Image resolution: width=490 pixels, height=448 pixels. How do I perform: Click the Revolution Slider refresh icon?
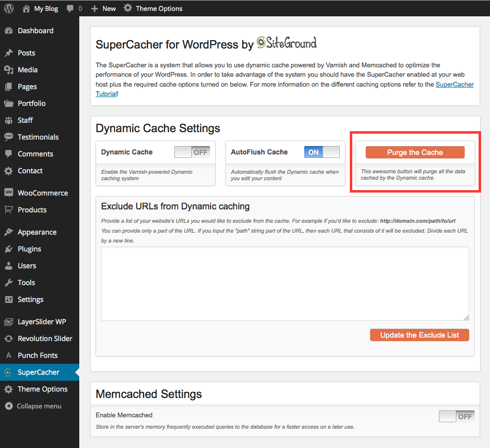pyautogui.click(x=9, y=339)
